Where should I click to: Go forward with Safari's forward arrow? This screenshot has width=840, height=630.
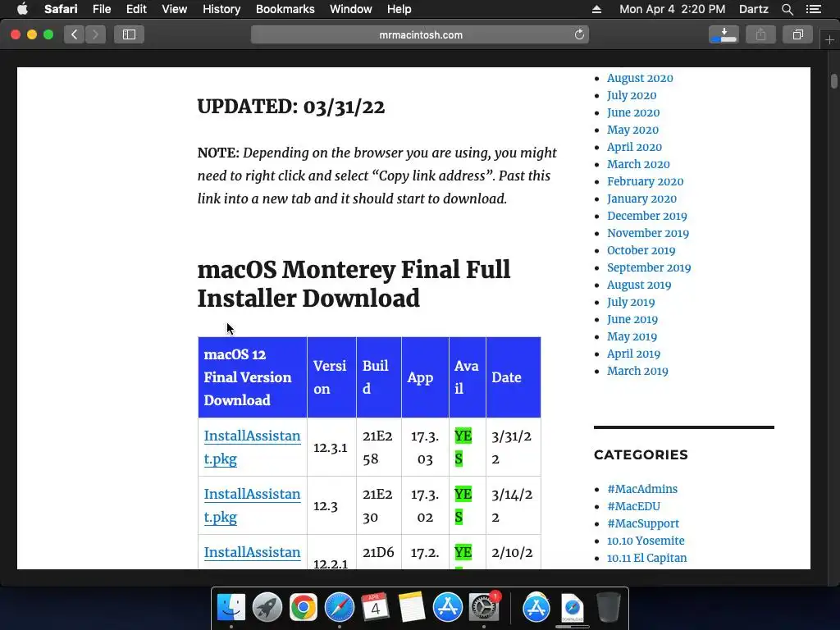coord(95,34)
